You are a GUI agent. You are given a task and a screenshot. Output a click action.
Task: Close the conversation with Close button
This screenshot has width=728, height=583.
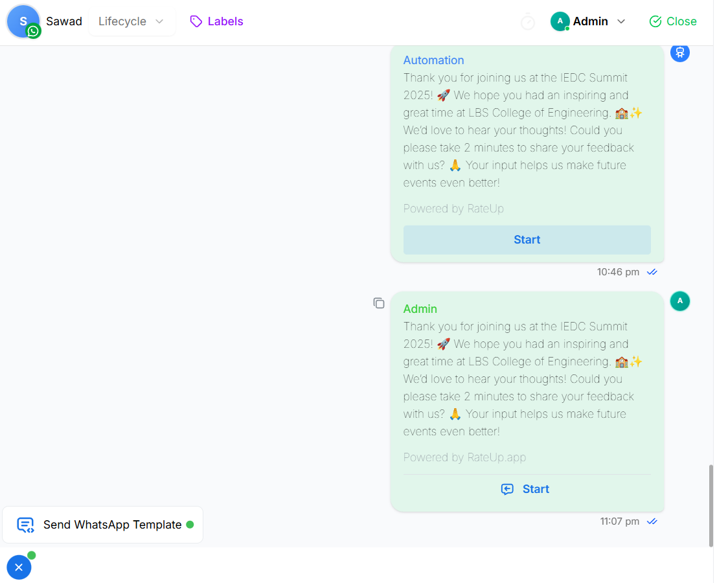pos(673,21)
